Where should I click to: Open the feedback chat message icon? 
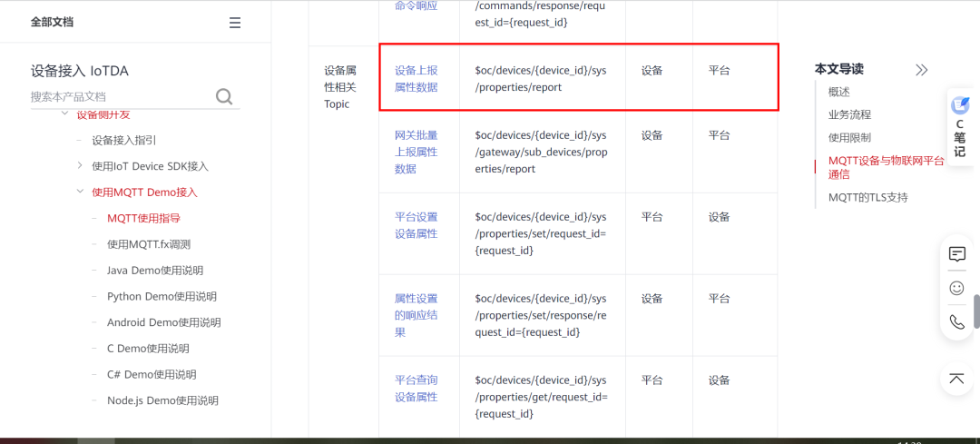(957, 254)
